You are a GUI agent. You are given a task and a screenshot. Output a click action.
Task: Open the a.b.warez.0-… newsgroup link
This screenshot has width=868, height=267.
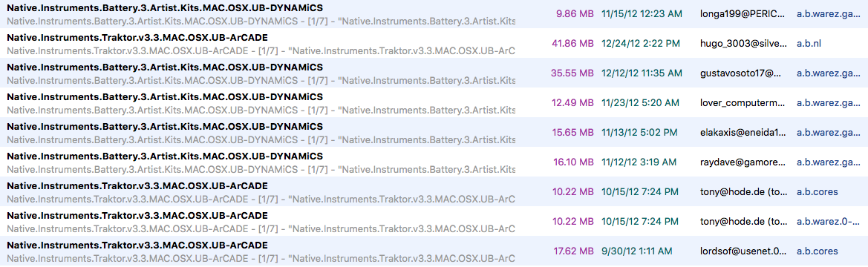pos(828,221)
